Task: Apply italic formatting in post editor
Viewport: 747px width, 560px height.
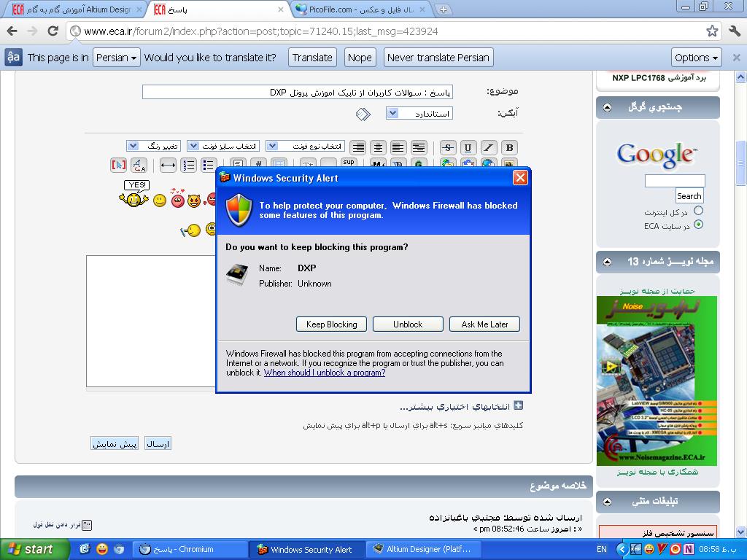Action: (x=488, y=147)
